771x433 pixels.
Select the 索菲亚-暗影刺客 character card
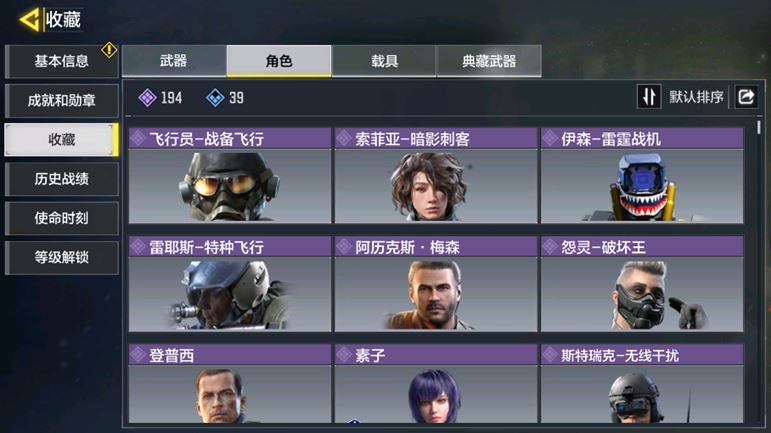point(436,176)
